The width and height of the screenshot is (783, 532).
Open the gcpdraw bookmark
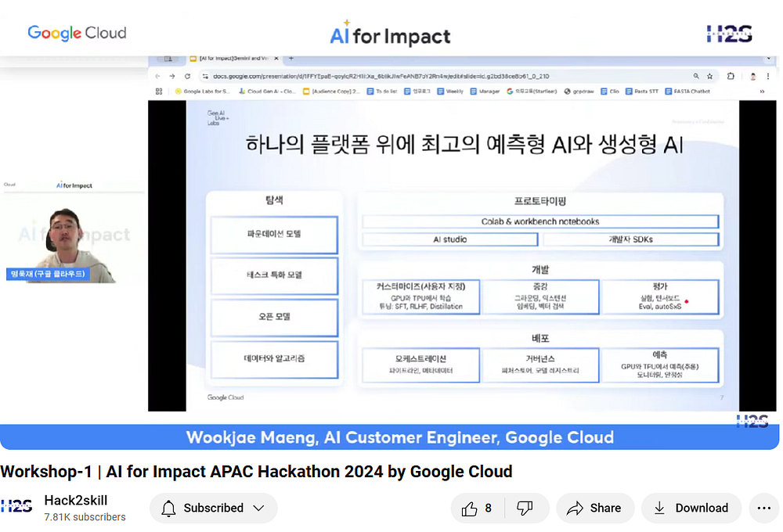click(579, 92)
